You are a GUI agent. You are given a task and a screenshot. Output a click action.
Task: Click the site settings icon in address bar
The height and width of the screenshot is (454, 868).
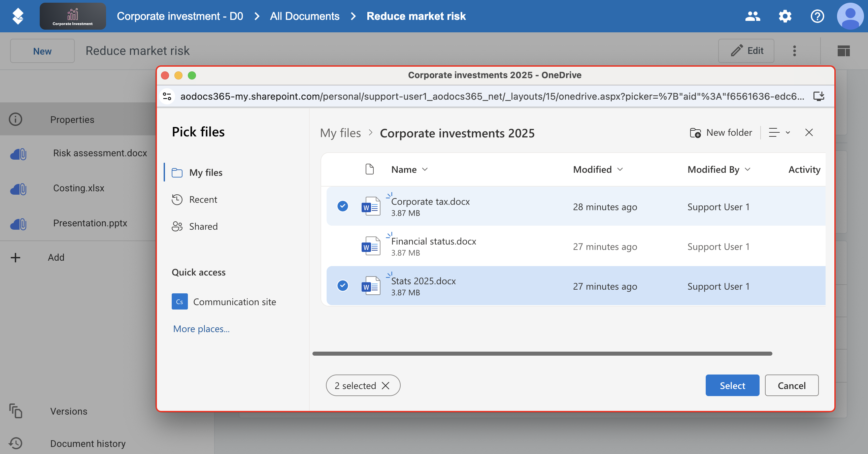click(167, 96)
